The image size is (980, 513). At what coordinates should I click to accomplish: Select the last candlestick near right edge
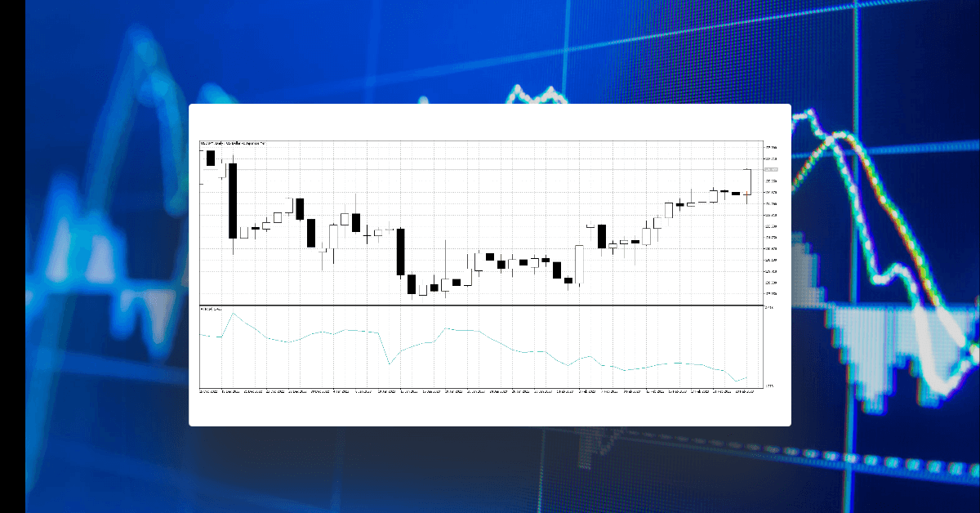point(747,184)
